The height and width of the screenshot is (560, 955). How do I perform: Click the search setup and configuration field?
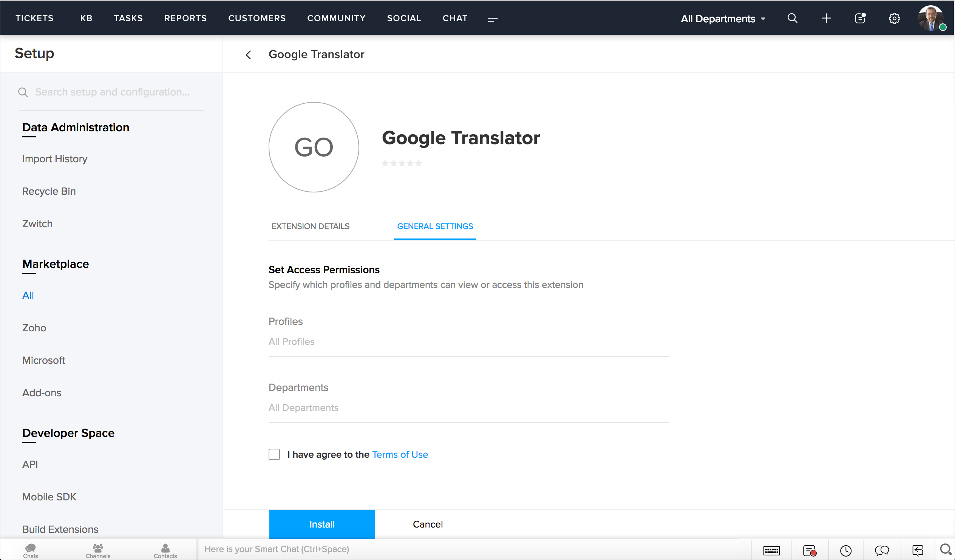[x=112, y=92]
